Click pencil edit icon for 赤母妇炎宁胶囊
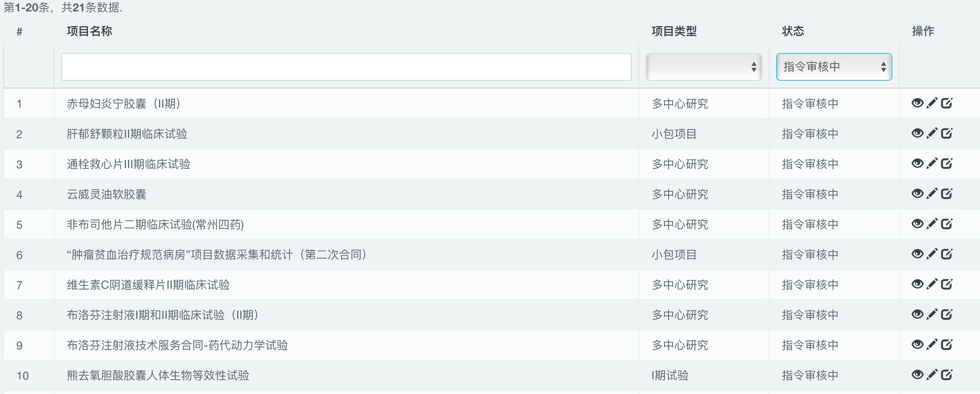 932,103
